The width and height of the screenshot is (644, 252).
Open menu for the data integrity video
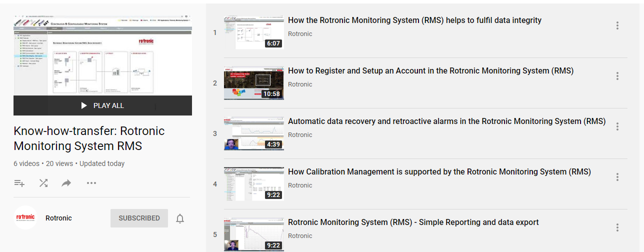[x=617, y=25]
